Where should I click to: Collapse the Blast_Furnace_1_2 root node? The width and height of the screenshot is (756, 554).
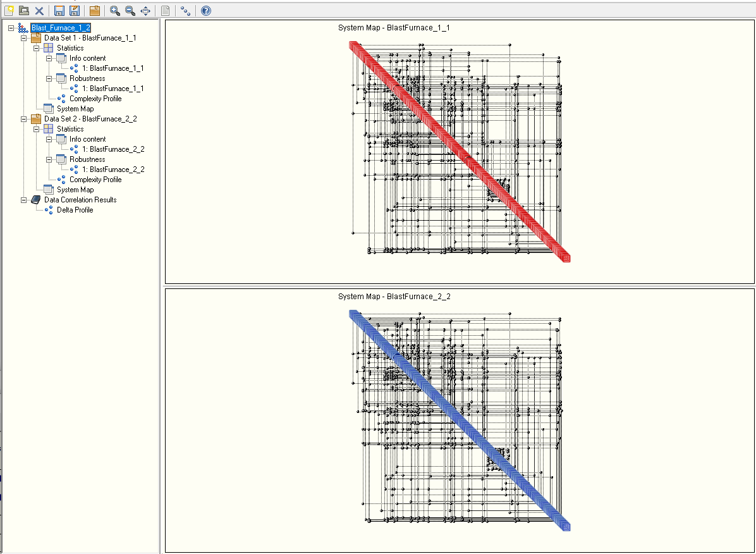pyautogui.click(x=11, y=28)
